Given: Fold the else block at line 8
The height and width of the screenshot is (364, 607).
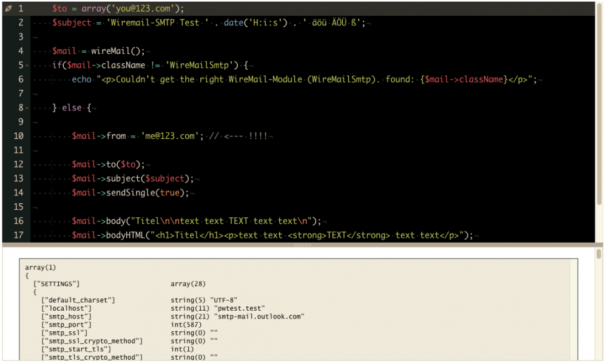Looking at the screenshot, I should [x=27, y=107].
